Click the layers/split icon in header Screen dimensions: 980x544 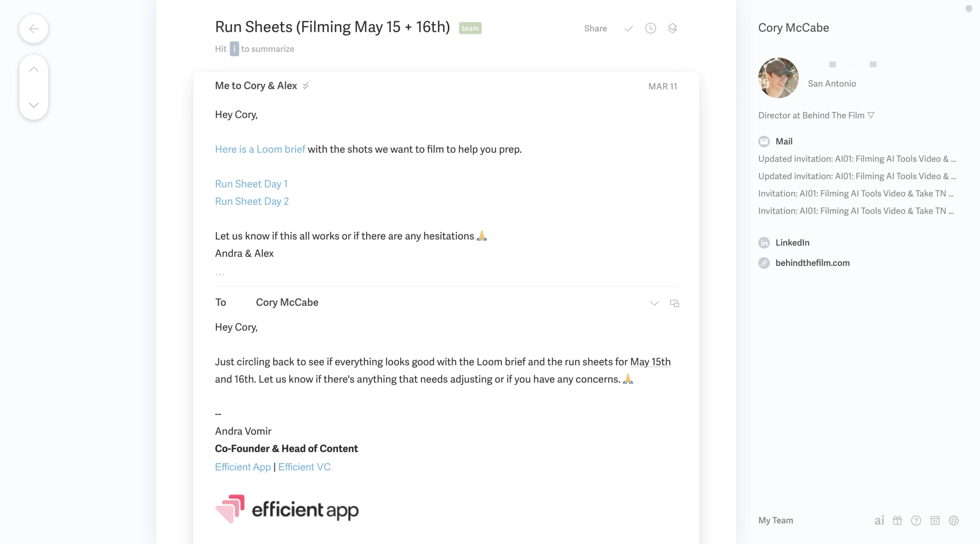coord(672,28)
